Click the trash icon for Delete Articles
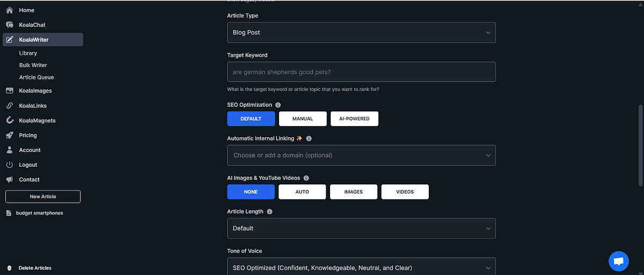The width and height of the screenshot is (644, 275). pos(9,267)
